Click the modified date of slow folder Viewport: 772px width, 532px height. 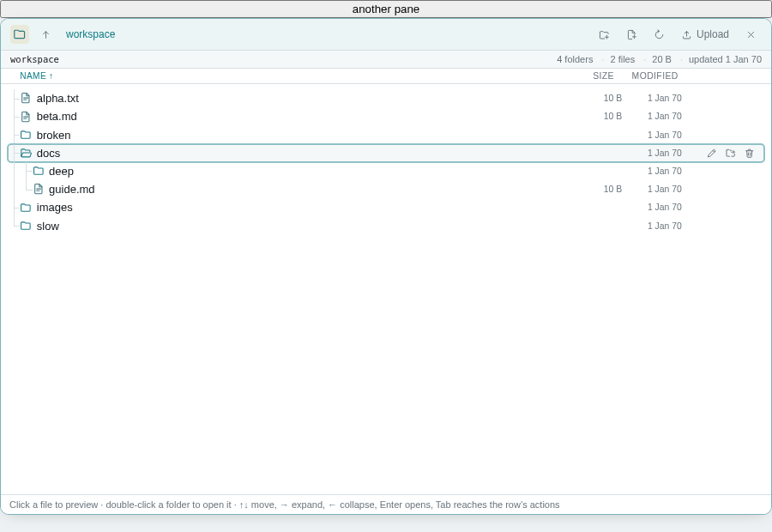(x=665, y=227)
